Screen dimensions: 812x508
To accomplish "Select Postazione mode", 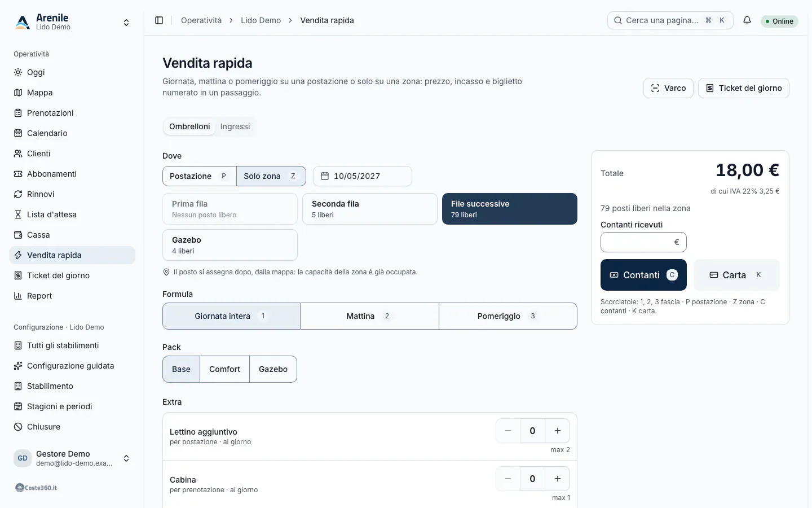I will [x=200, y=176].
